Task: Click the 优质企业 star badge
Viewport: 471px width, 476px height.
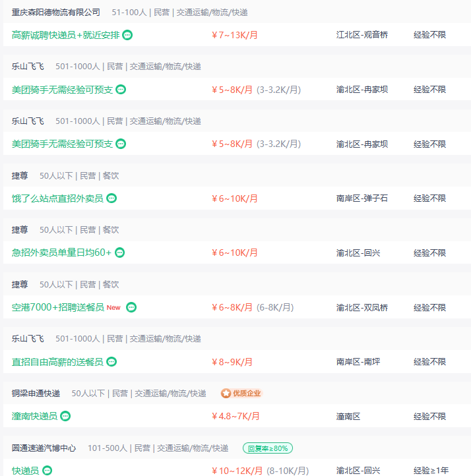Action: [241, 394]
